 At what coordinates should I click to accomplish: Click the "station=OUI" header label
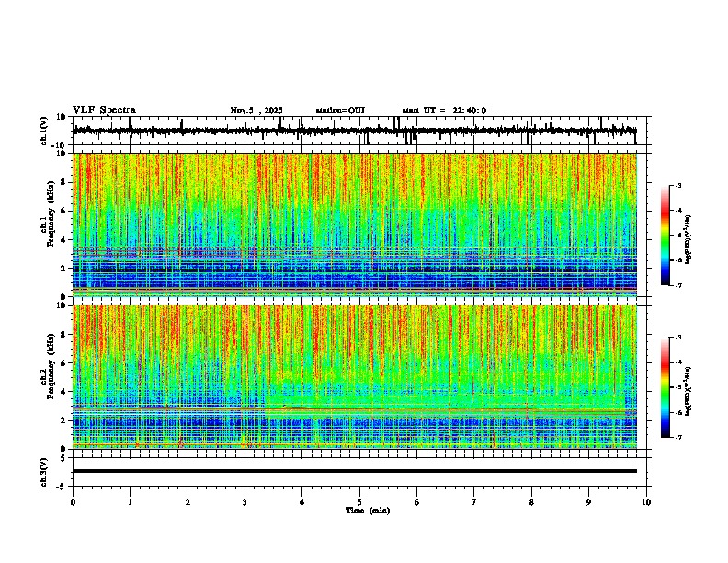[340, 110]
